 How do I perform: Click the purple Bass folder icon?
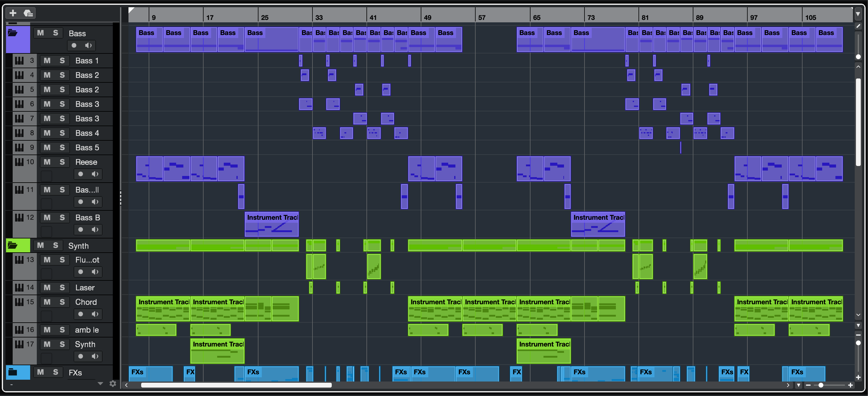point(13,33)
